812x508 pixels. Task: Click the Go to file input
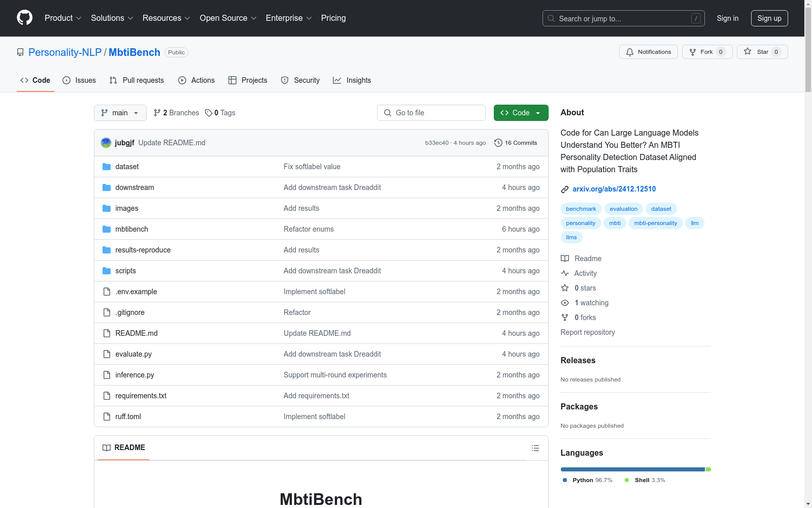[431, 113]
